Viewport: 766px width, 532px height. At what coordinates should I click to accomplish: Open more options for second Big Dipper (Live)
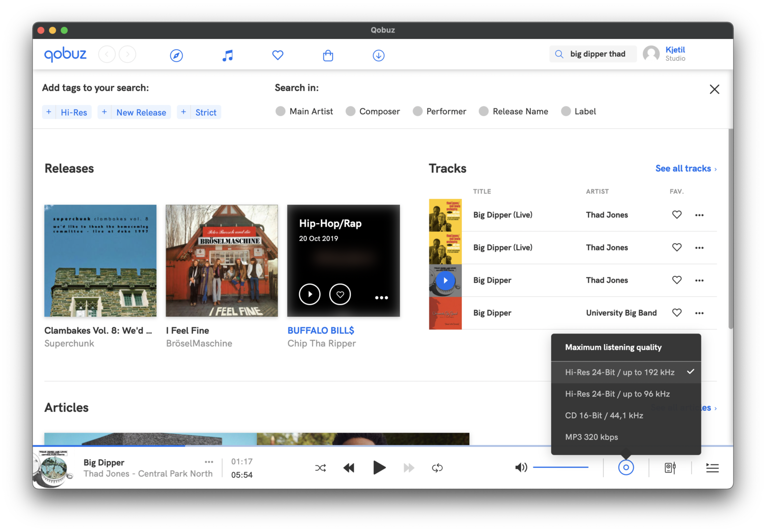[699, 248]
